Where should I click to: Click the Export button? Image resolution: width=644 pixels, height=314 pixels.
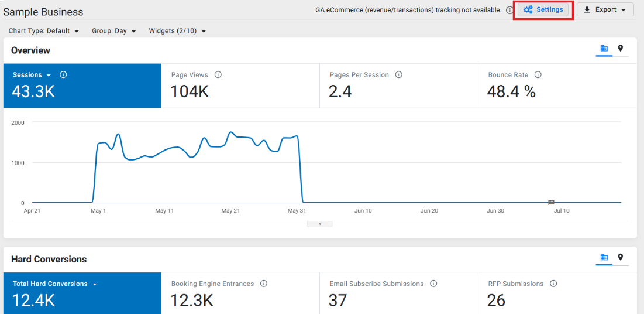[605, 9]
